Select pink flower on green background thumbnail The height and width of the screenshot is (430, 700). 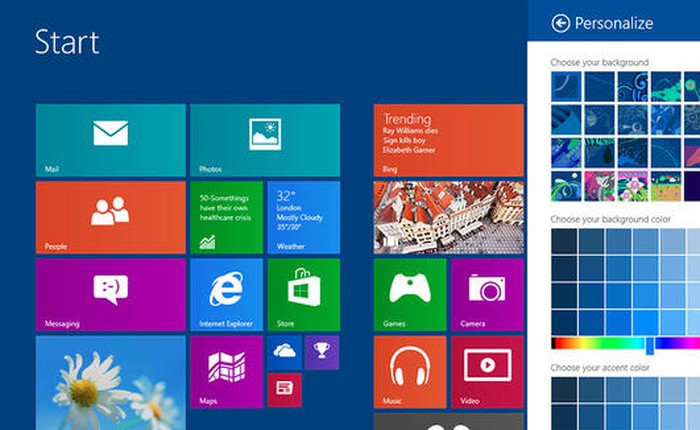[633, 186]
